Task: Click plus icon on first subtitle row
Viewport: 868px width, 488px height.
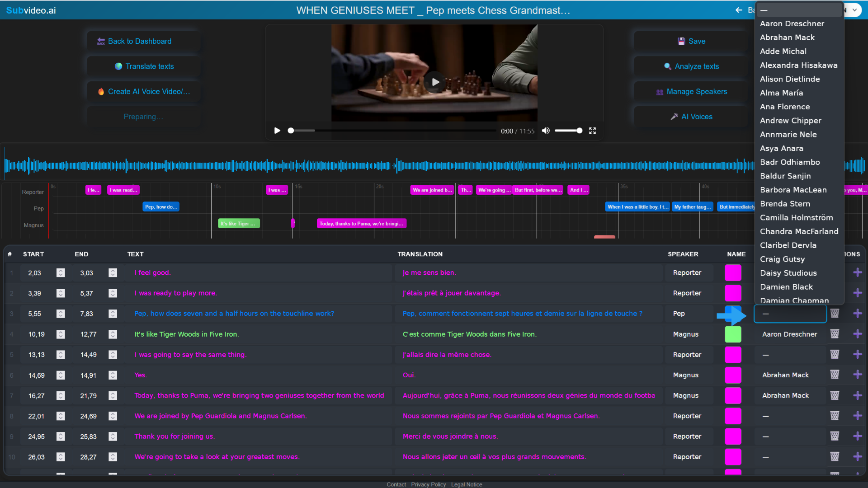Action: (857, 272)
